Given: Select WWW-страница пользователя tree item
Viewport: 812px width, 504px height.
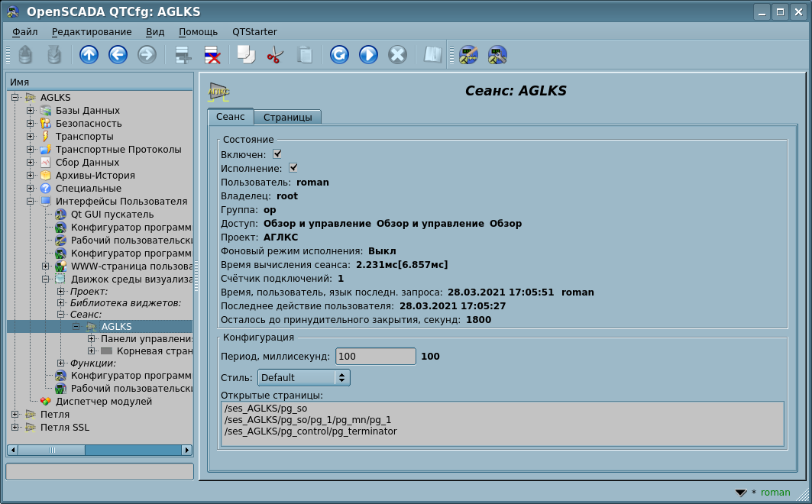Looking at the screenshot, I should (x=131, y=266).
